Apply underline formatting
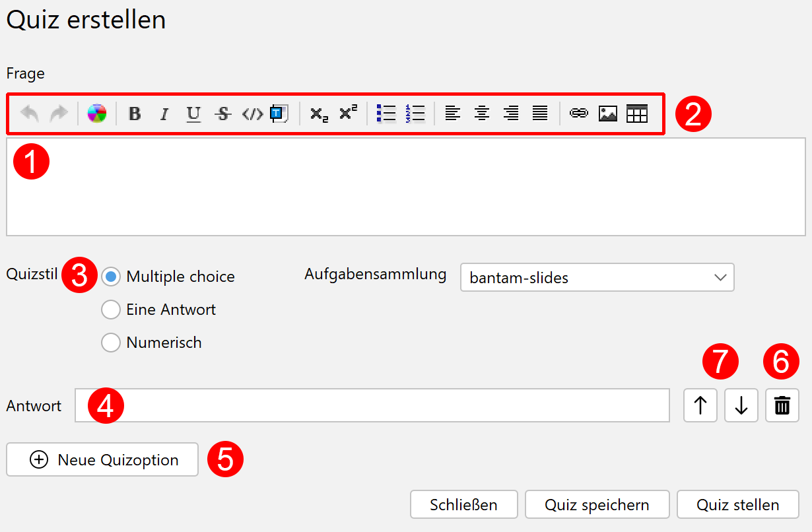 click(193, 113)
